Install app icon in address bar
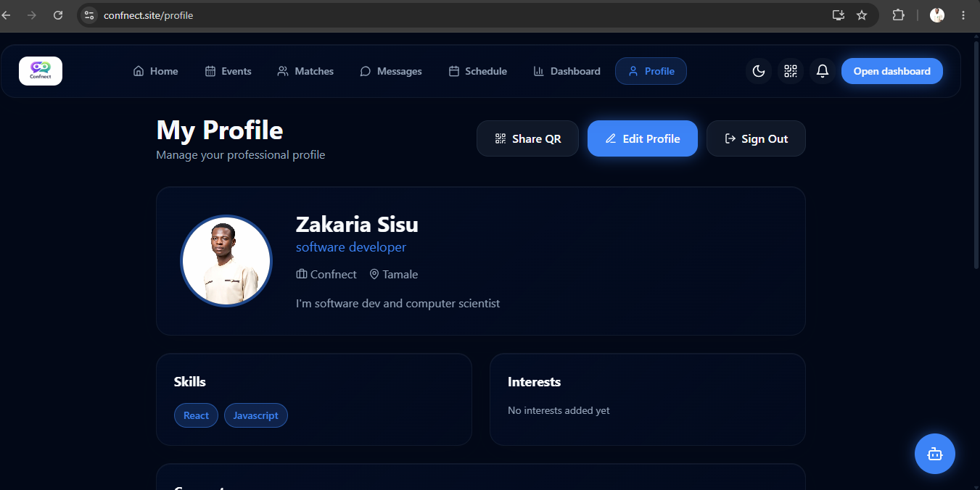Image resolution: width=980 pixels, height=490 pixels. coord(839,14)
